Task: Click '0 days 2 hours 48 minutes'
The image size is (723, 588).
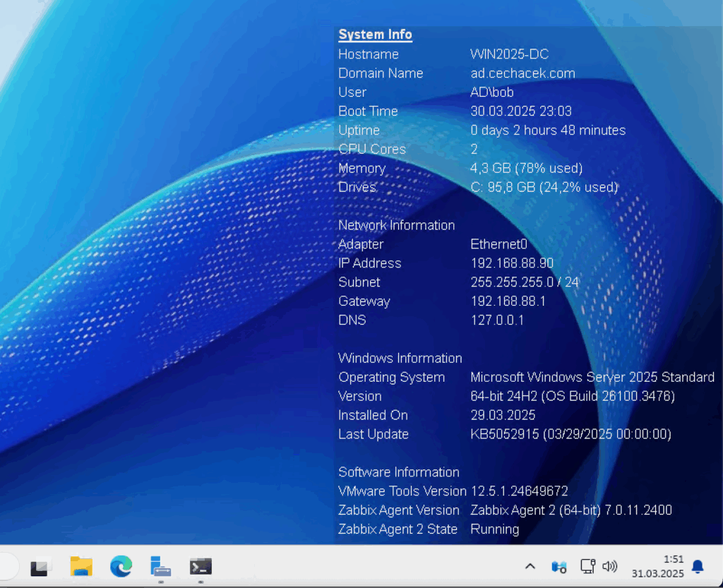Action: 548,131
